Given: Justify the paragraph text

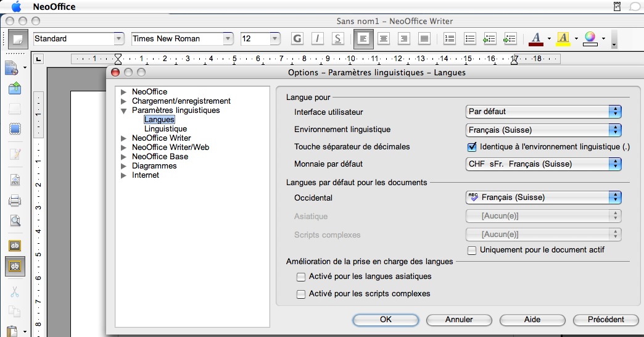Looking at the screenshot, I should (424, 39).
